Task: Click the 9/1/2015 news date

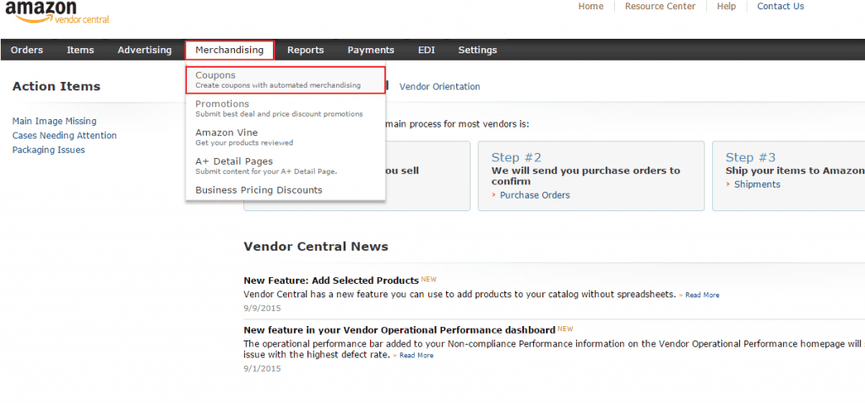Action: pos(261,369)
